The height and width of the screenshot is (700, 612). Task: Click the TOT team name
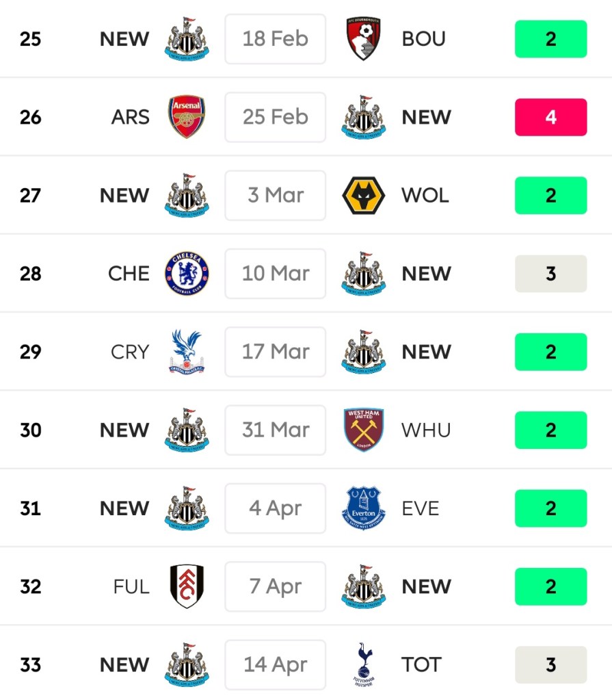421,665
